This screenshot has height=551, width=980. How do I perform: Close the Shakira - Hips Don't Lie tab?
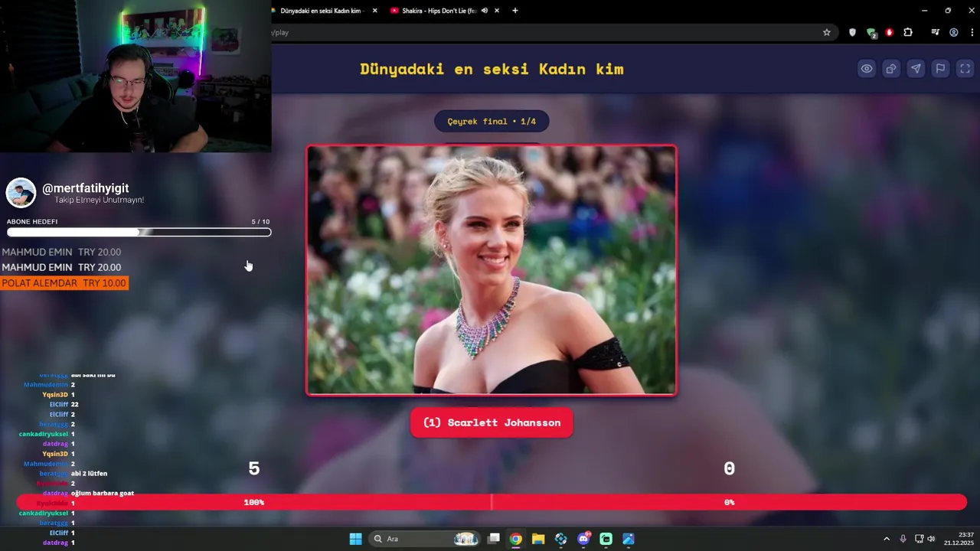tap(497, 11)
